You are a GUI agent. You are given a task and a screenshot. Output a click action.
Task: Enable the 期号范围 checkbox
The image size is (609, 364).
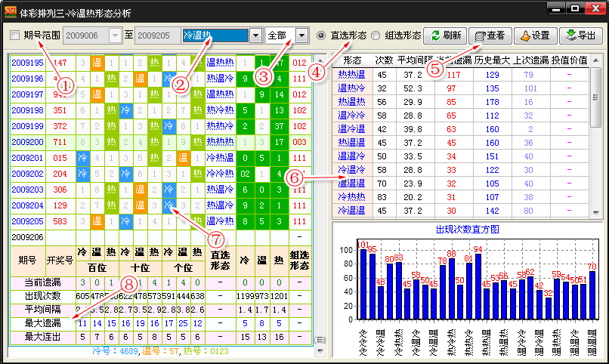(x=15, y=35)
